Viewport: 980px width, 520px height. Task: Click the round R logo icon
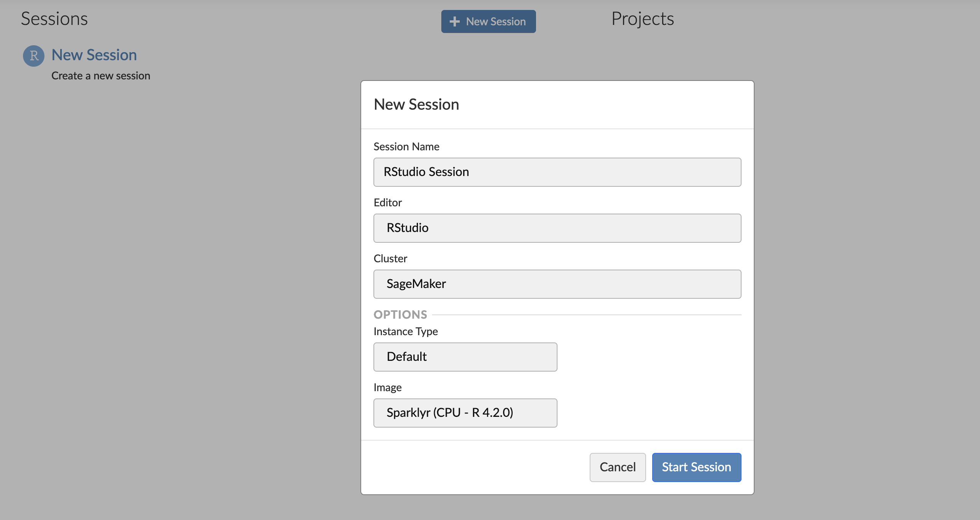click(34, 56)
